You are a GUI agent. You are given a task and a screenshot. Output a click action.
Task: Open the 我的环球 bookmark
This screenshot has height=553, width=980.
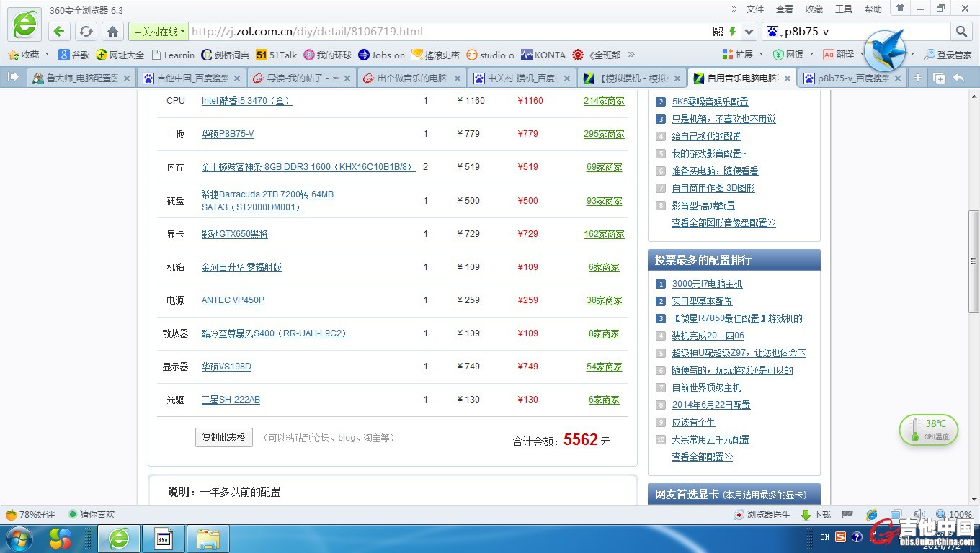pyautogui.click(x=328, y=55)
